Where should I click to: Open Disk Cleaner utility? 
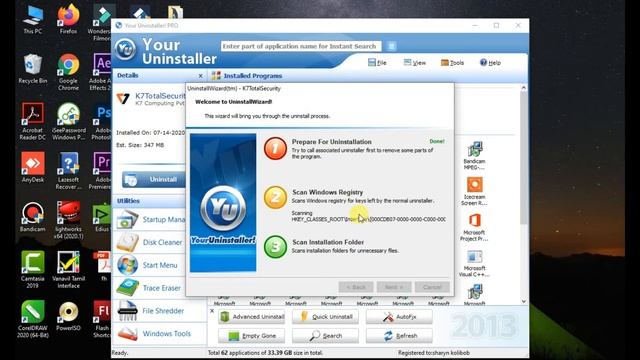[x=151, y=242]
